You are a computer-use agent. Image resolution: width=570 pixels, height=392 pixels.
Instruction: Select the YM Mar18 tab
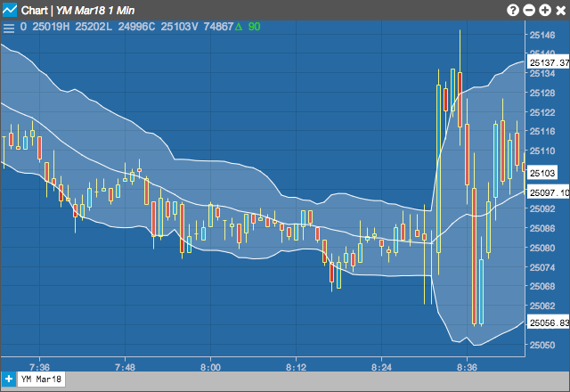pyautogui.click(x=41, y=379)
